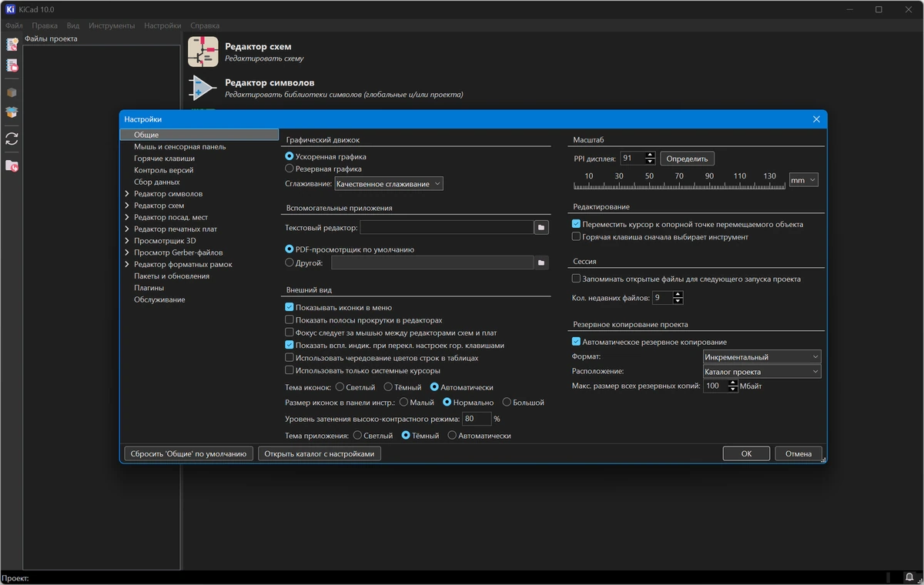The height and width of the screenshot is (585, 924).
Task: Set Тема иконок to Светлый
Action: tap(341, 387)
